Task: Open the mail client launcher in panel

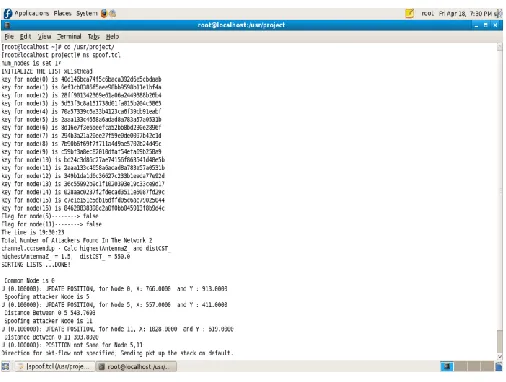Action: click(112, 14)
